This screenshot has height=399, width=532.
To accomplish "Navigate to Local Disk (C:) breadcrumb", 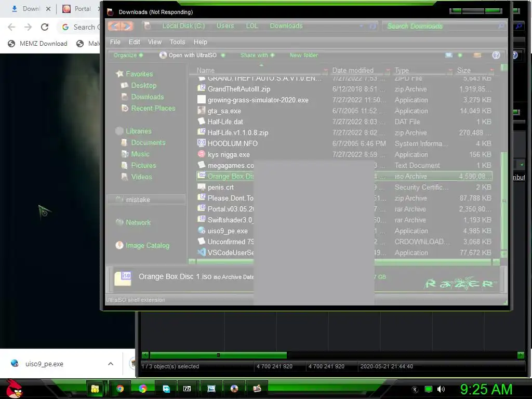I will coord(183,26).
